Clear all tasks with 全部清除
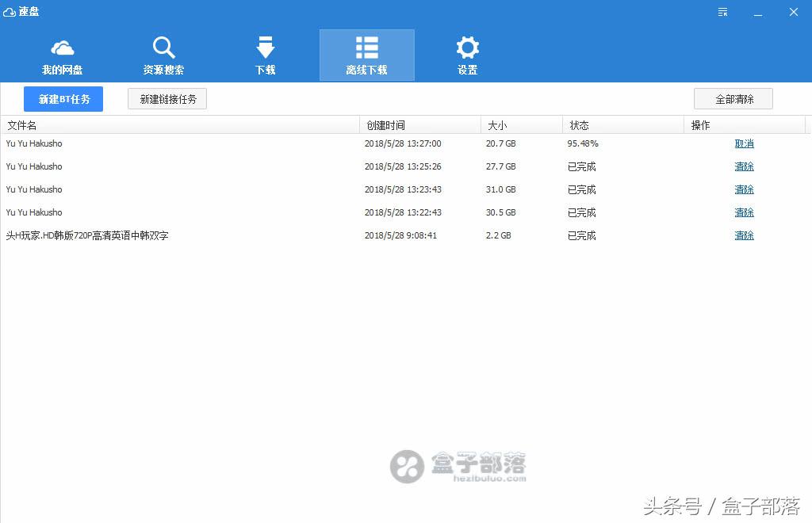812x523 pixels. tap(733, 98)
